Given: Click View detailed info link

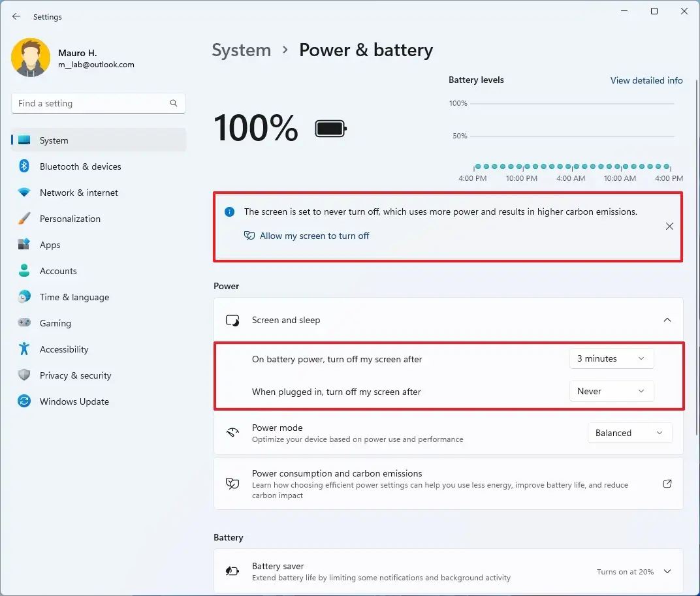Looking at the screenshot, I should pyautogui.click(x=646, y=80).
